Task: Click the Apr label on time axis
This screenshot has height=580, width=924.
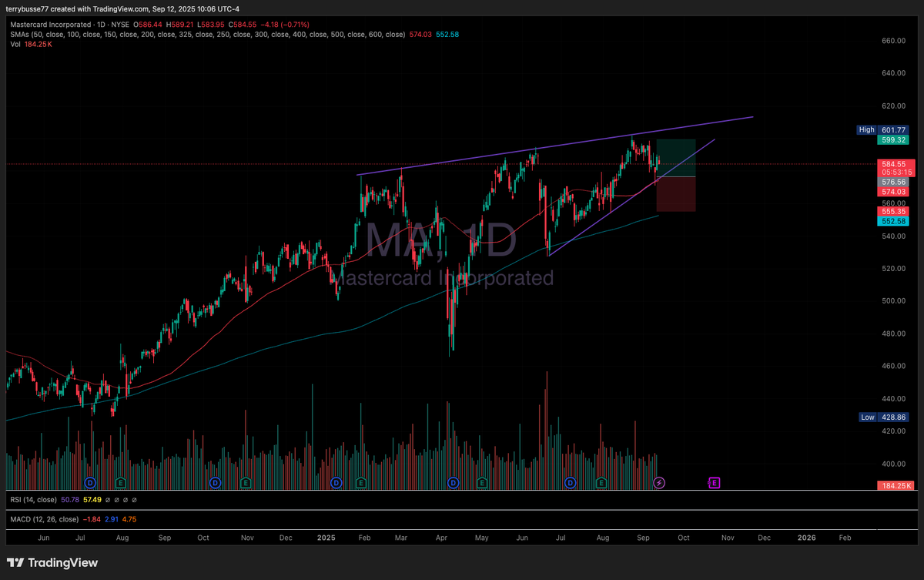Action: 441,536
